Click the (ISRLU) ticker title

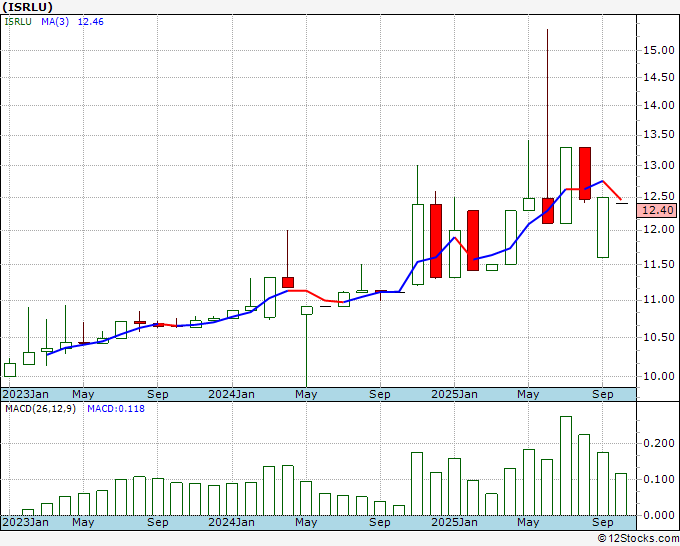click(x=35, y=7)
